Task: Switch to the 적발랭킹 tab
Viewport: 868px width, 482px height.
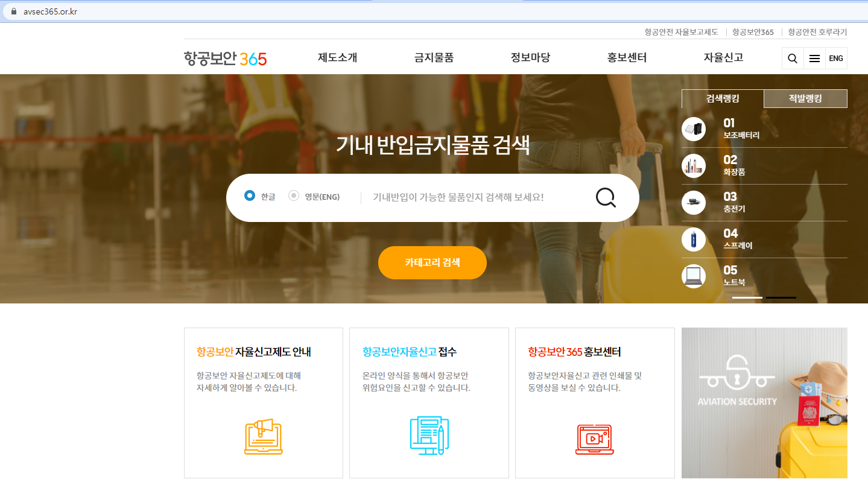Action: (x=805, y=98)
